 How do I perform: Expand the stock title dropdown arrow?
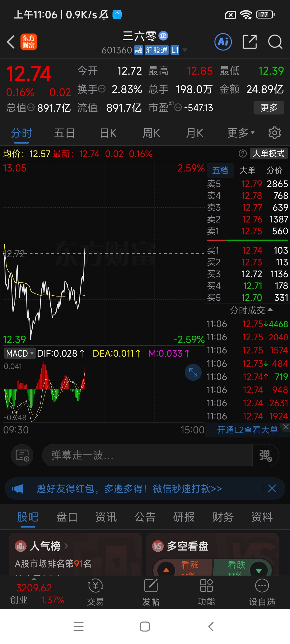tap(184, 50)
